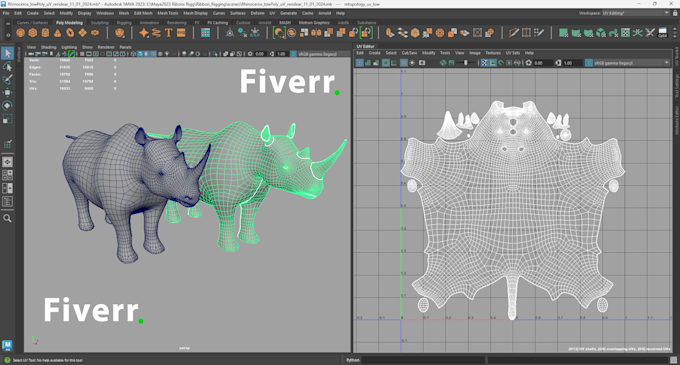Open the Renderer menu in viewport panel
Viewport: 680px width, 365px height.
106,47
